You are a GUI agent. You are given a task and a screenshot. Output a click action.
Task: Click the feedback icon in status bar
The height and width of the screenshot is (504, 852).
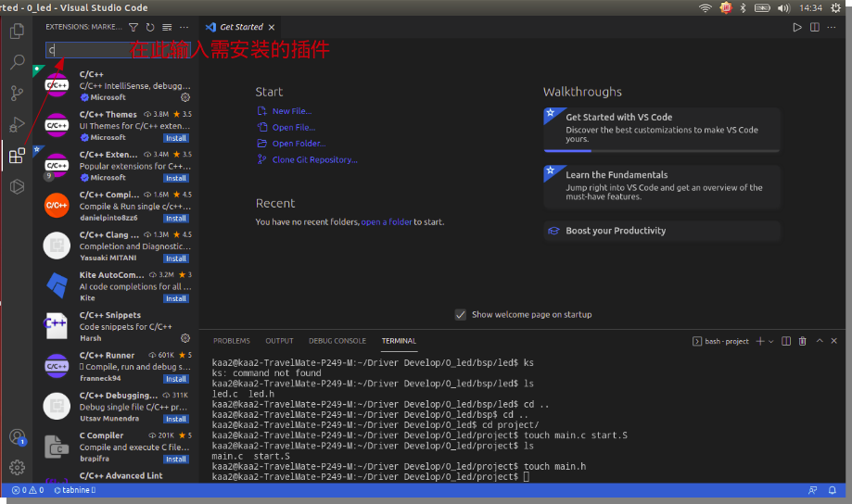point(813,490)
